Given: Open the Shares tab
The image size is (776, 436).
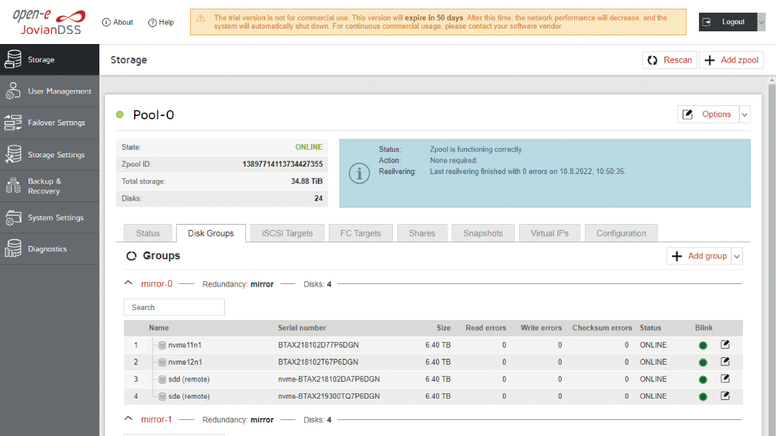Looking at the screenshot, I should [x=422, y=233].
